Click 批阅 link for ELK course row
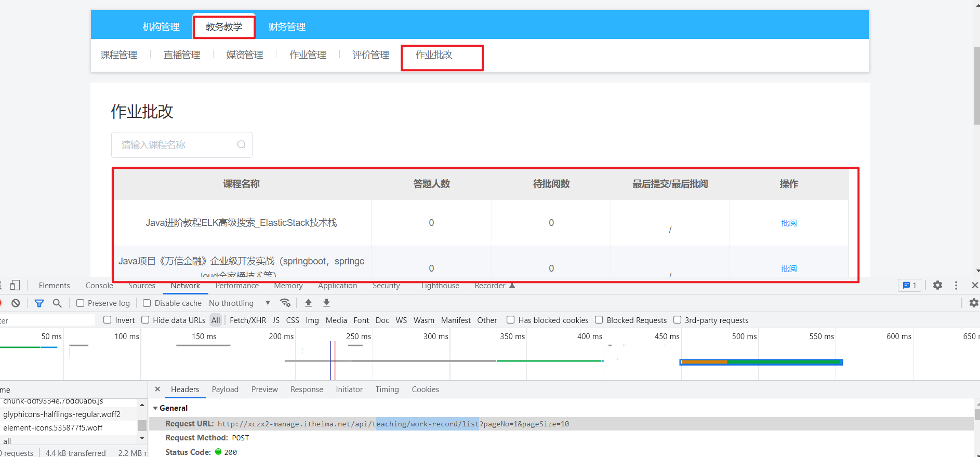This screenshot has width=980, height=457. tap(789, 223)
